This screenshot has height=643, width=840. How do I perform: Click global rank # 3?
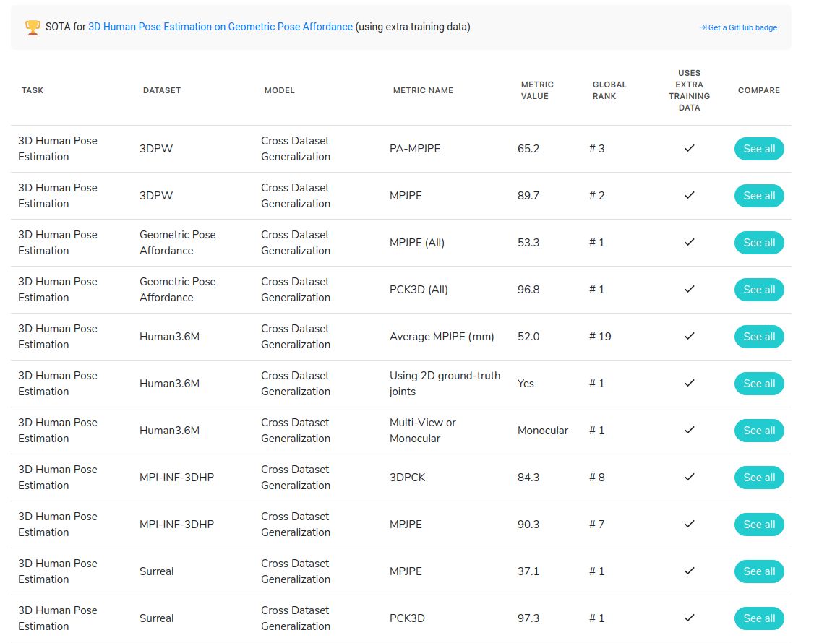point(597,149)
